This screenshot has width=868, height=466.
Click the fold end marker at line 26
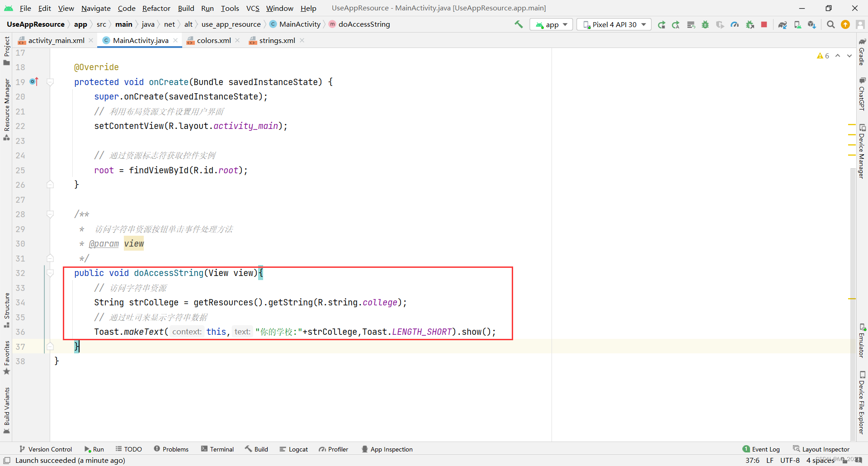[50, 185]
